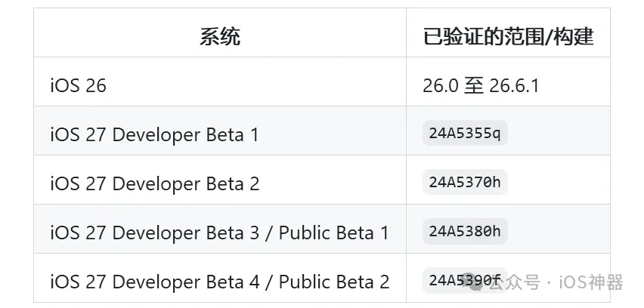Image resolution: width=644 pixels, height=308 pixels.
Task: Click the word Developer in Beta 2 row
Action: [156, 183]
